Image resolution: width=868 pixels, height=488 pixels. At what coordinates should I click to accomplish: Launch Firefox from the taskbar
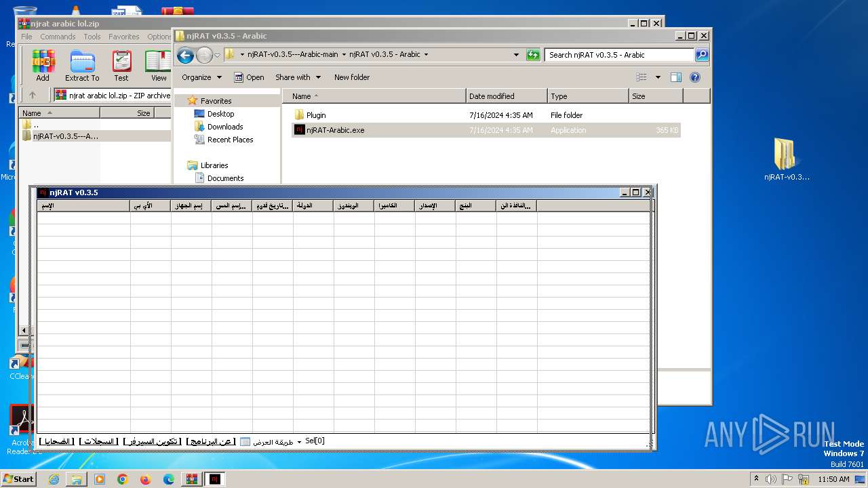point(146,479)
